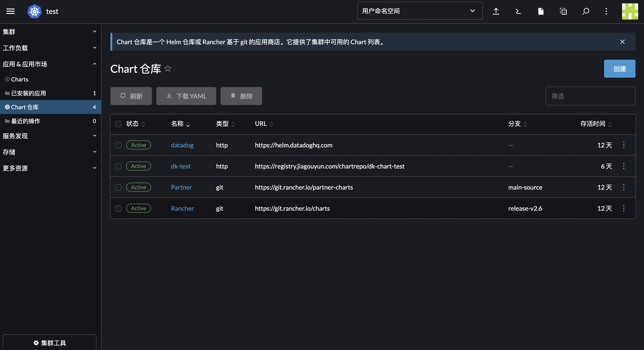The height and width of the screenshot is (350, 644).
Task: Expand the 存储 sidebar section
Action: click(50, 152)
